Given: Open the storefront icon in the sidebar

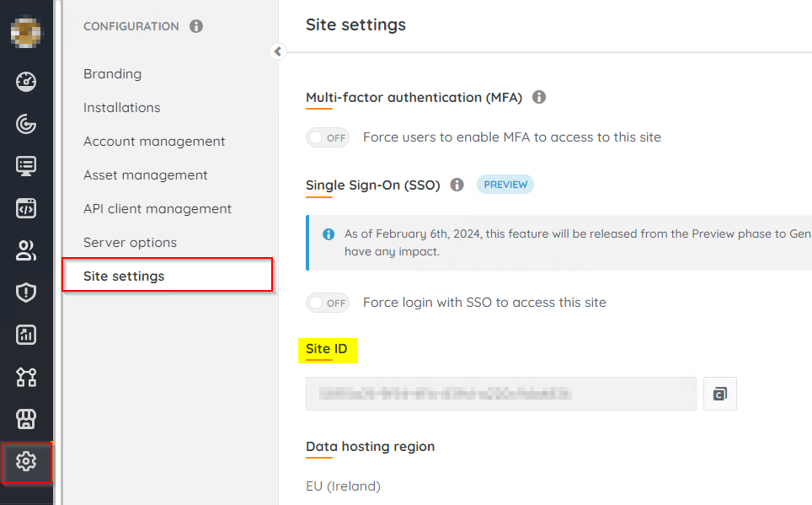Looking at the screenshot, I should click(25, 419).
